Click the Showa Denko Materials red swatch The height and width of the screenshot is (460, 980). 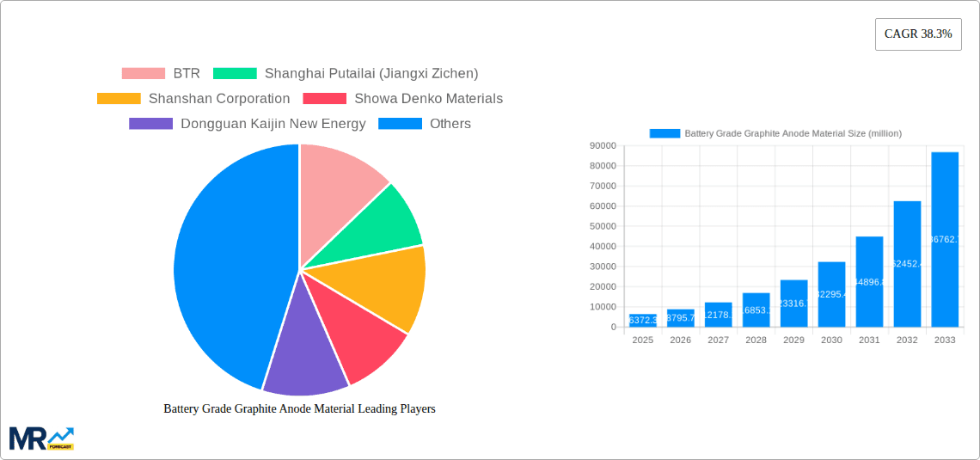[x=324, y=98]
